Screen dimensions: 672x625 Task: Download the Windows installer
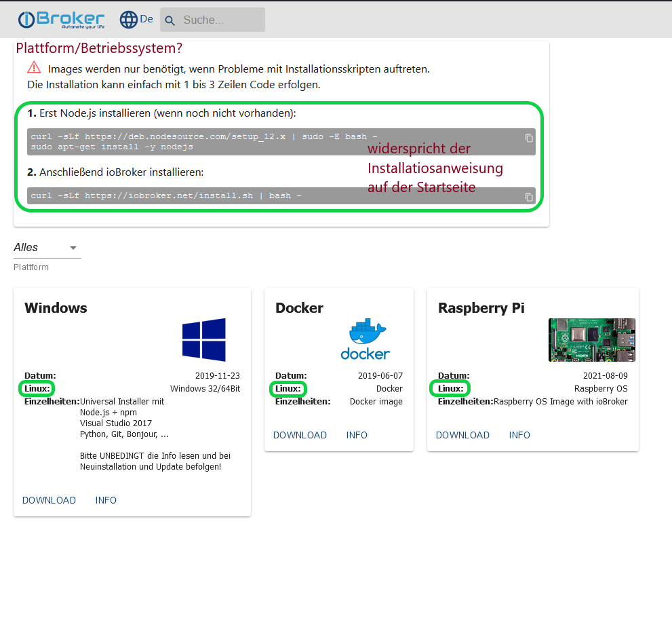49,500
